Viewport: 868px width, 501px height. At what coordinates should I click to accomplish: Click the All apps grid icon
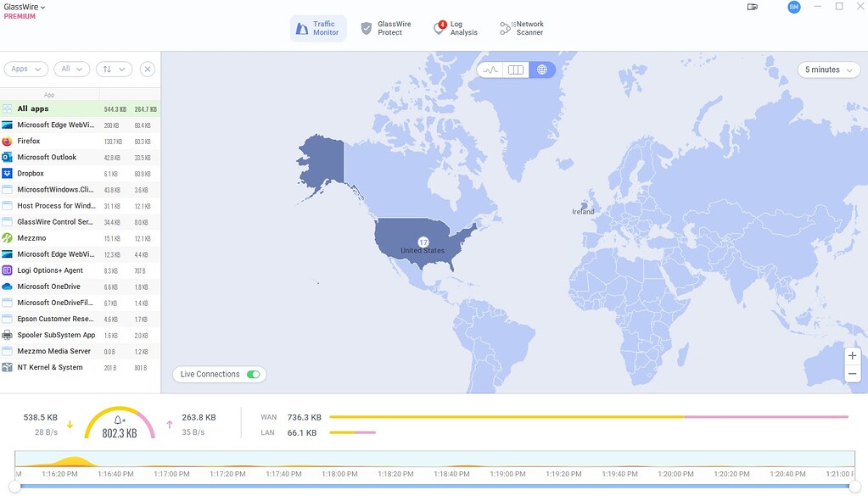[x=7, y=109]
